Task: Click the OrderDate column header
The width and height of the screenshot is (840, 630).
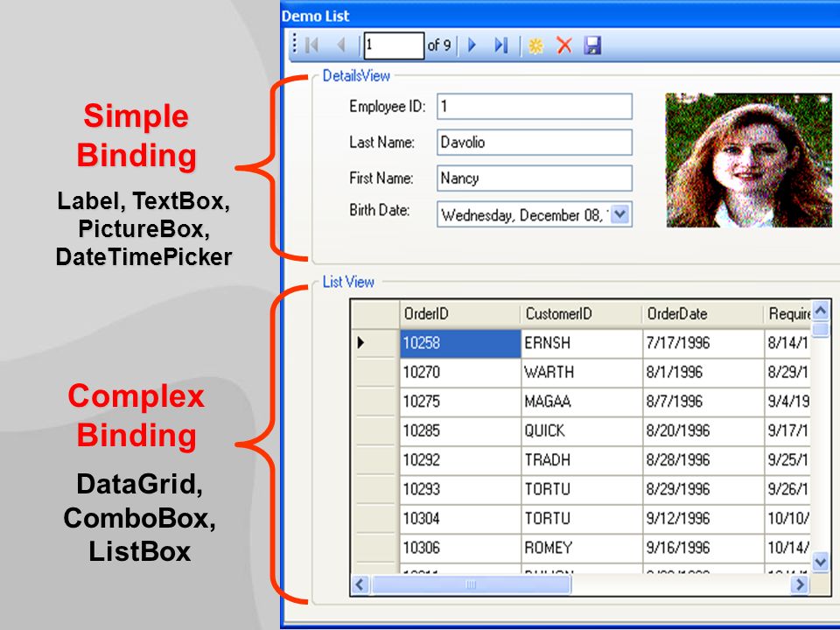Action: point(703,313)
